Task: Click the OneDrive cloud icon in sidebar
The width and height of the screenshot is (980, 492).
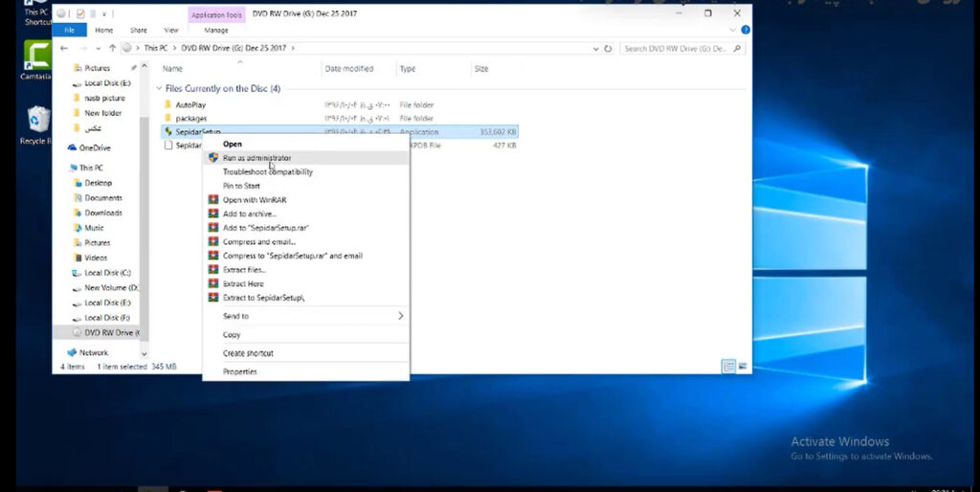Action: point(72,147)
